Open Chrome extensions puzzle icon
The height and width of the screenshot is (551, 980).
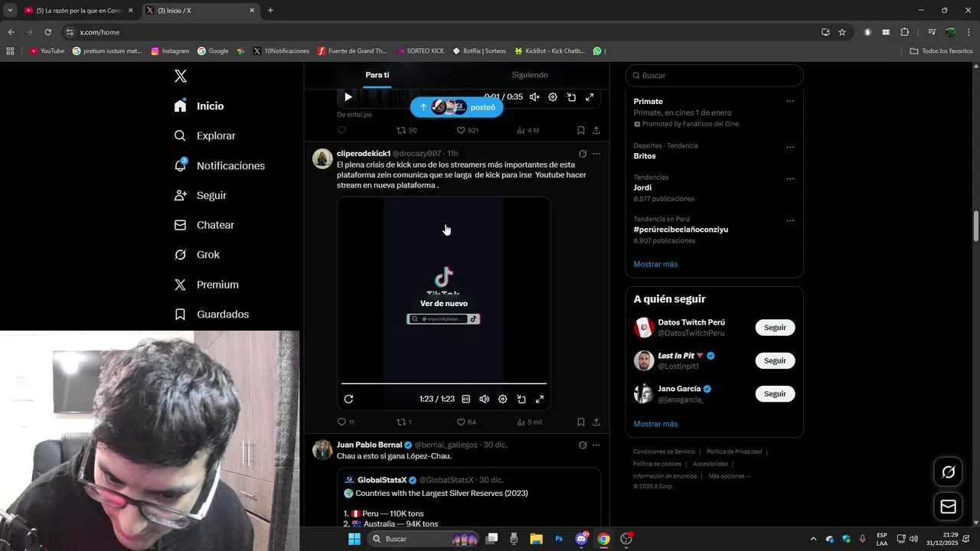(x=904, y=32)
